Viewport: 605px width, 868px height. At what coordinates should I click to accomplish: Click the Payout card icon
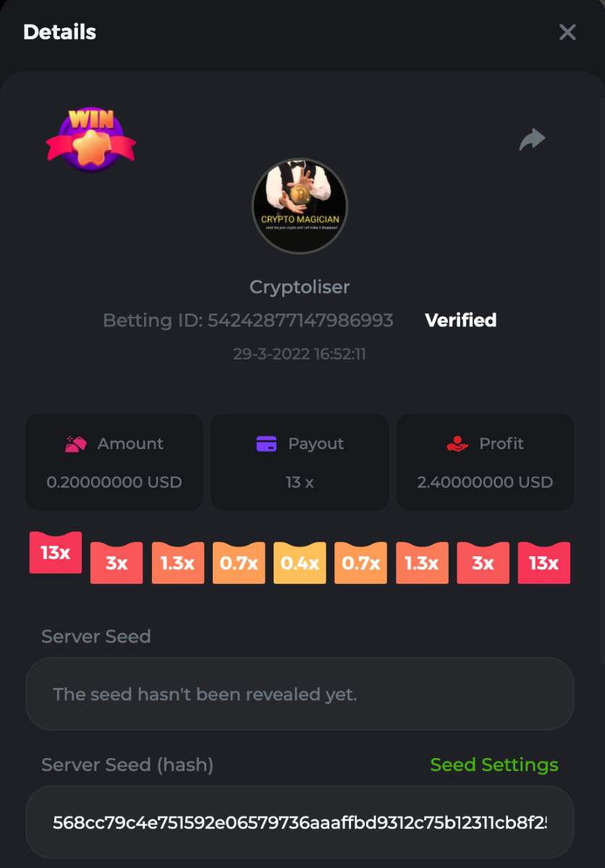click(x=266, y=444)
